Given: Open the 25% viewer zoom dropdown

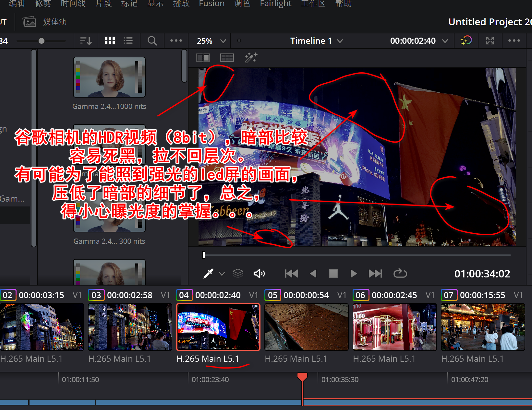Looking at the screenshot, I should (211, 41).
